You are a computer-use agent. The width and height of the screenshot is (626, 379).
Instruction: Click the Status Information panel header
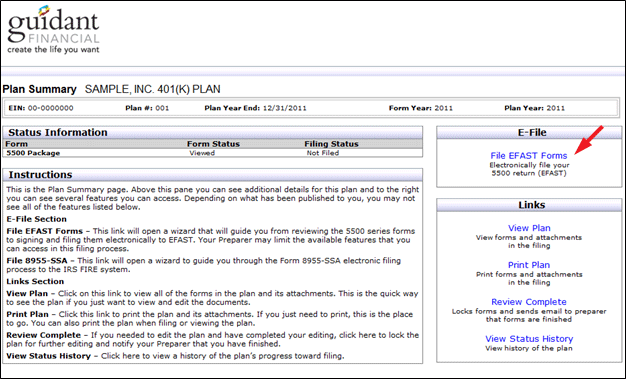(x=212, y=133)
